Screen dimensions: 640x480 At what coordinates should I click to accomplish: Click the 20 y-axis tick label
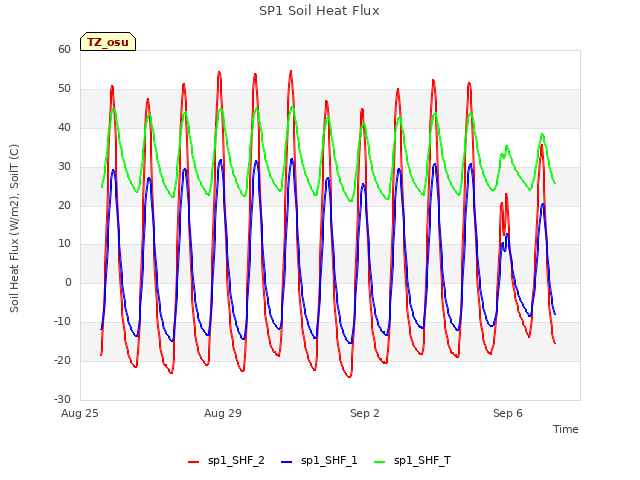[64, 205]
